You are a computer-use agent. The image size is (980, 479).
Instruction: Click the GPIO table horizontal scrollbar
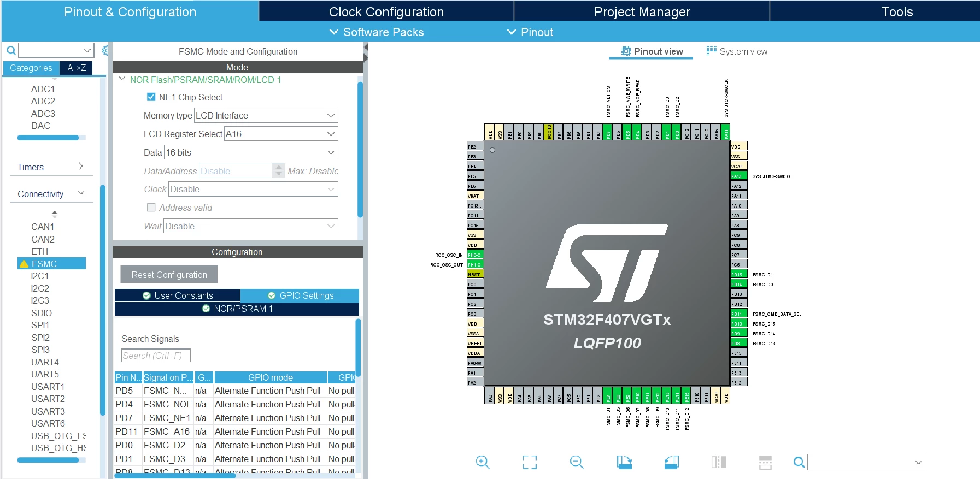click(175, 476)
